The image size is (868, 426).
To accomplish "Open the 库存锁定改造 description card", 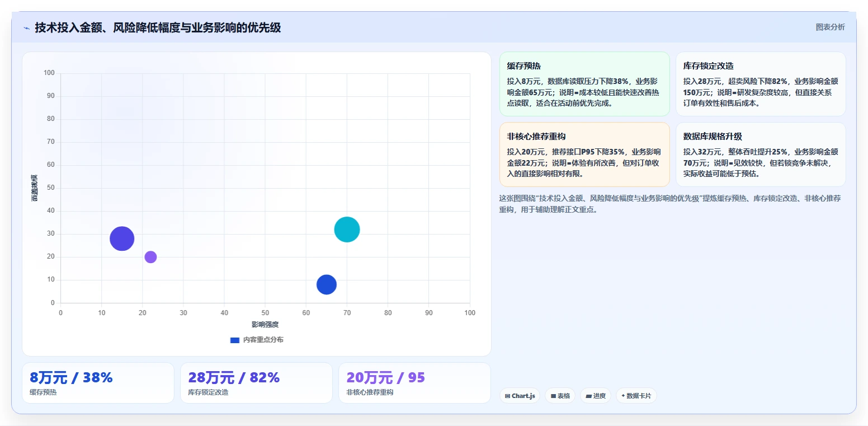I will 761,84.
